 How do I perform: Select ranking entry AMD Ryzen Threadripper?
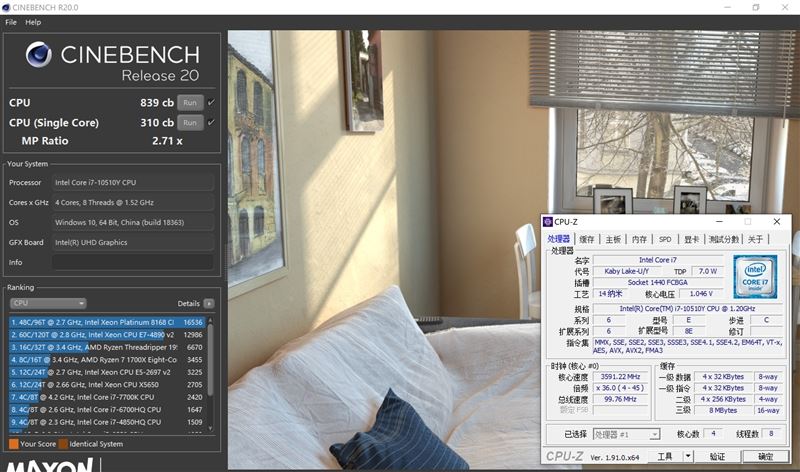coord(107,347)
